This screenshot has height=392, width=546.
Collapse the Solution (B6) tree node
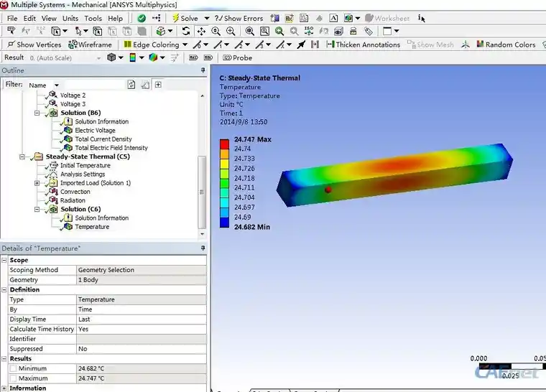coord(37,113)
